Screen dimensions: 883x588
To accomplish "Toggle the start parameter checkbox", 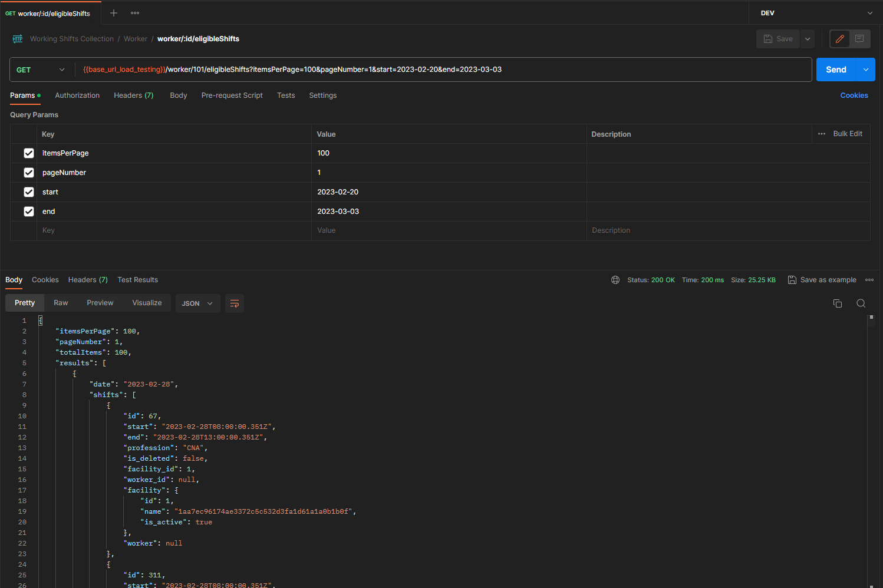I will (x=29, y=192).
